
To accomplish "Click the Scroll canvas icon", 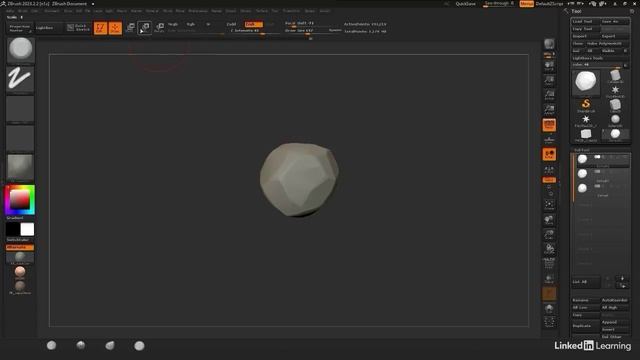I will pyautogui.click(x=549, y=66).
